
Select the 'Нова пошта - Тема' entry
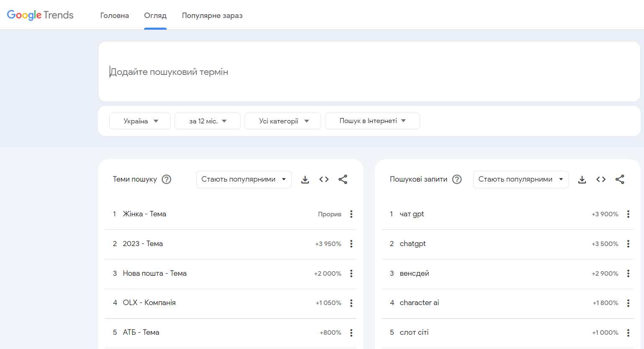[x=155, y=273]
